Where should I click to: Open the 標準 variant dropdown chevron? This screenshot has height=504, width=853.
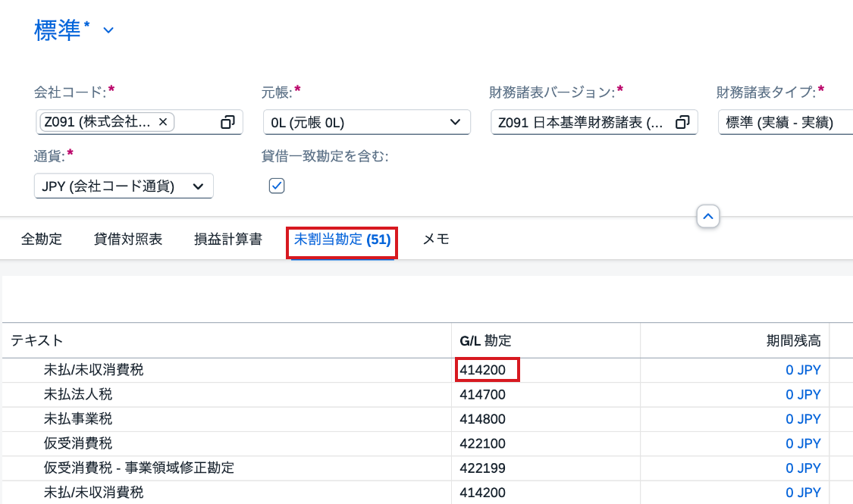[x=108, y=30]
